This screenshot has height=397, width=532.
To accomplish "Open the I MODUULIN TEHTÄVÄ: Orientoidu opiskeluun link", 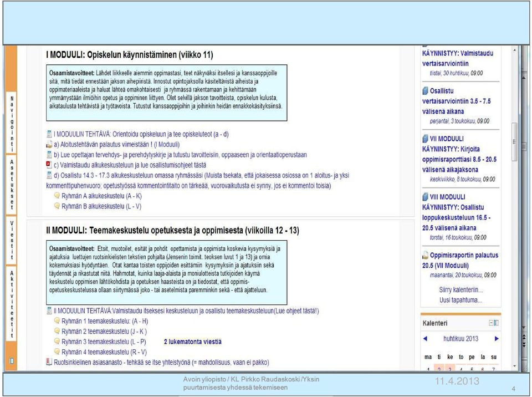I will (x=141, y=134).
